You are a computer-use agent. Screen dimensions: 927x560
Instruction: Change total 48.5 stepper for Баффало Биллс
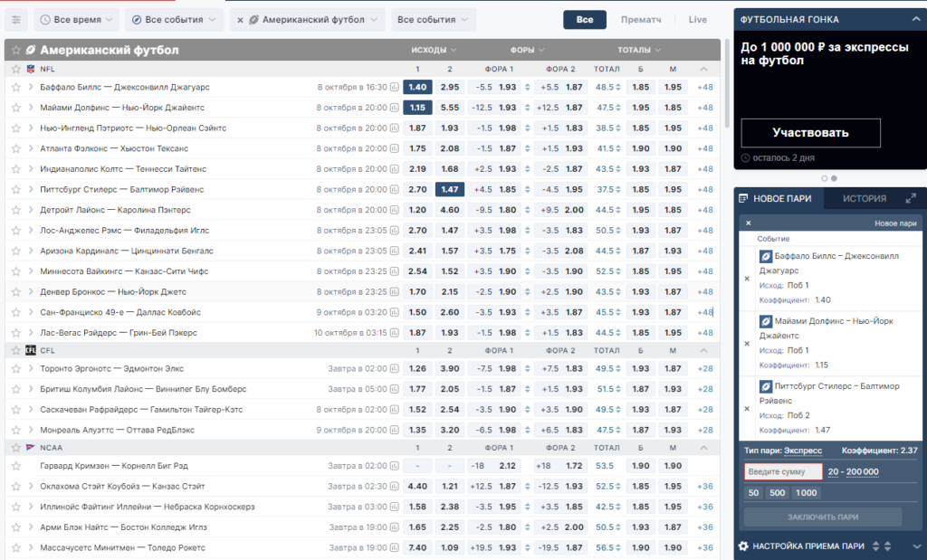(x=618, y=88)
